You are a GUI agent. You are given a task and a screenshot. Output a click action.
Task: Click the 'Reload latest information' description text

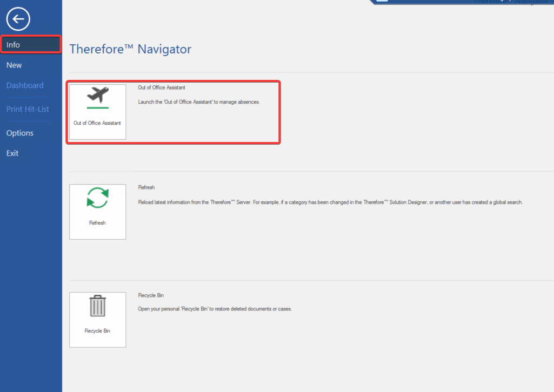[x=330, y=202]
